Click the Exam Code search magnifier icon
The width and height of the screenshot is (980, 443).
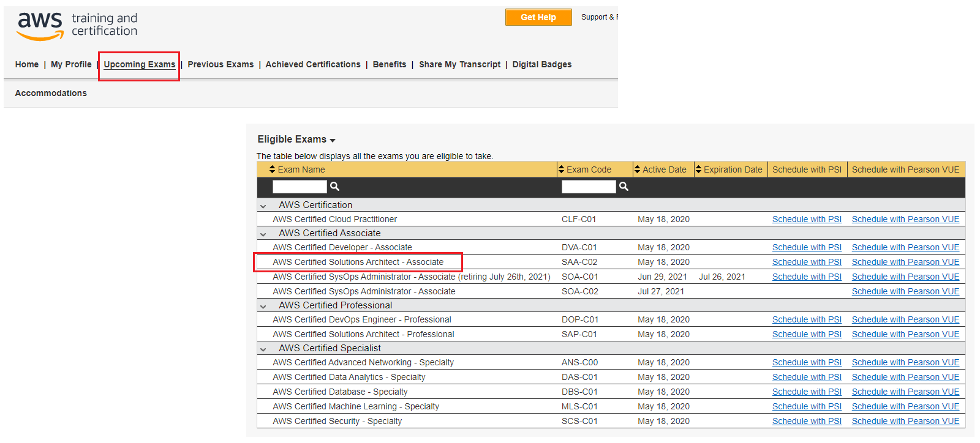click(624, 187)
